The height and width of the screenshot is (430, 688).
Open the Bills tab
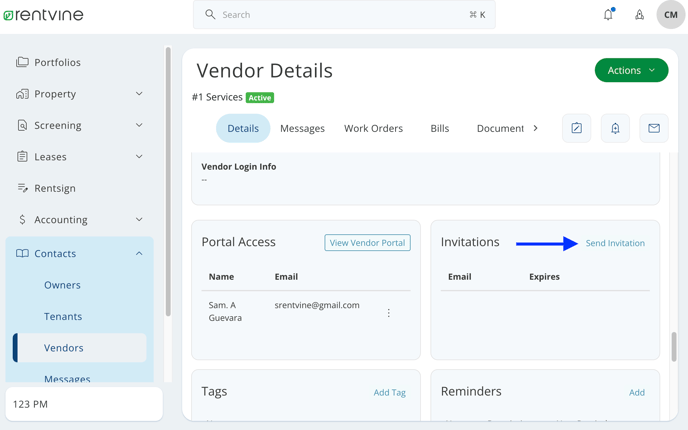click(440, 128)
